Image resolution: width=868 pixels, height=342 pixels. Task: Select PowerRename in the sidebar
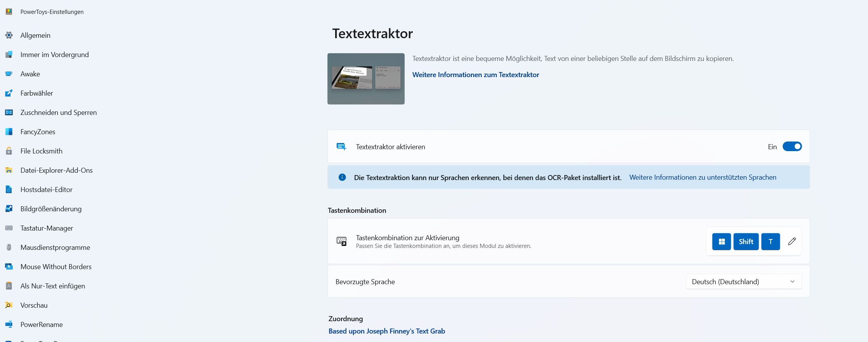(x=41, y=325)
